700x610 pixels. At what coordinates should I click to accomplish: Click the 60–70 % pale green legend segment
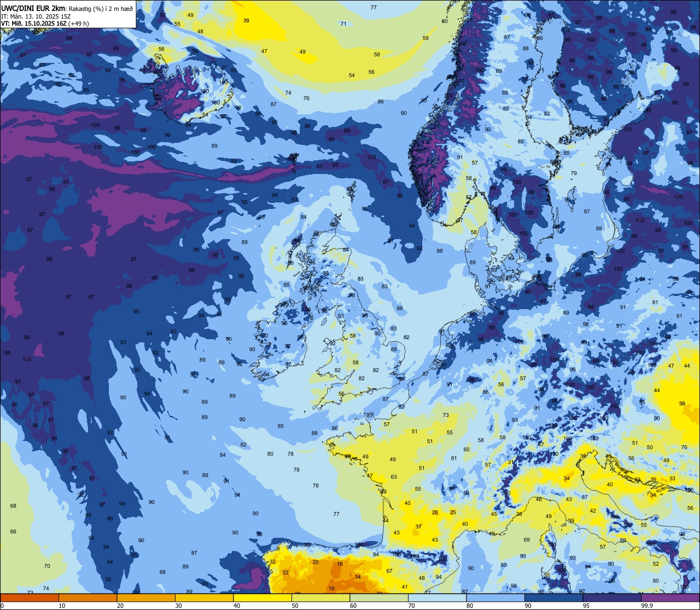379,597
